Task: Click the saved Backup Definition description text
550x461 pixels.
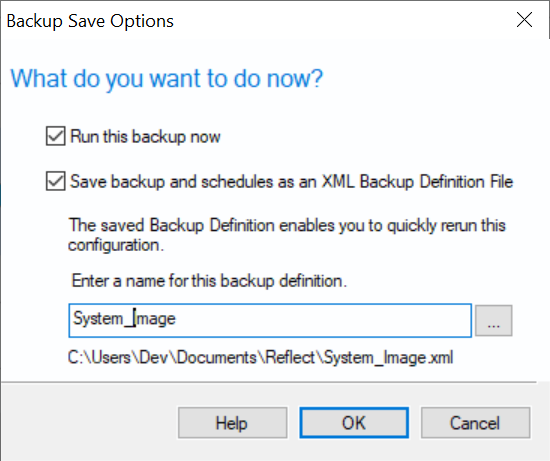Action: pyautogui.click(x=287, y=234)
